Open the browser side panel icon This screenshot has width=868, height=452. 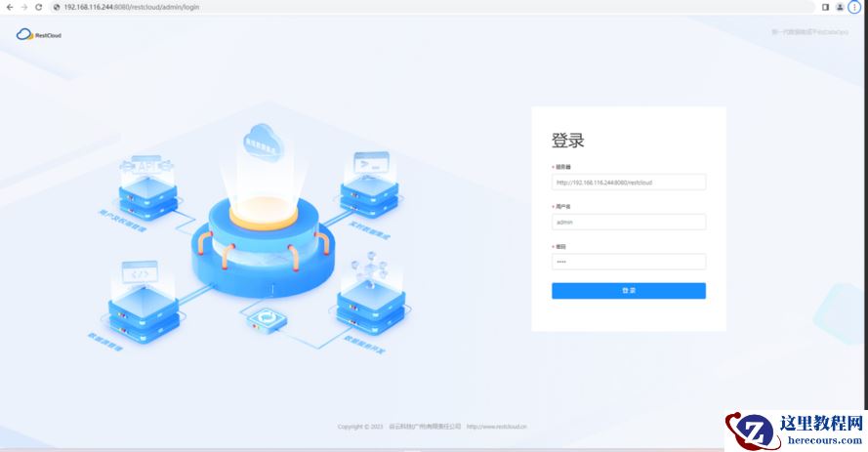[825, 7]
